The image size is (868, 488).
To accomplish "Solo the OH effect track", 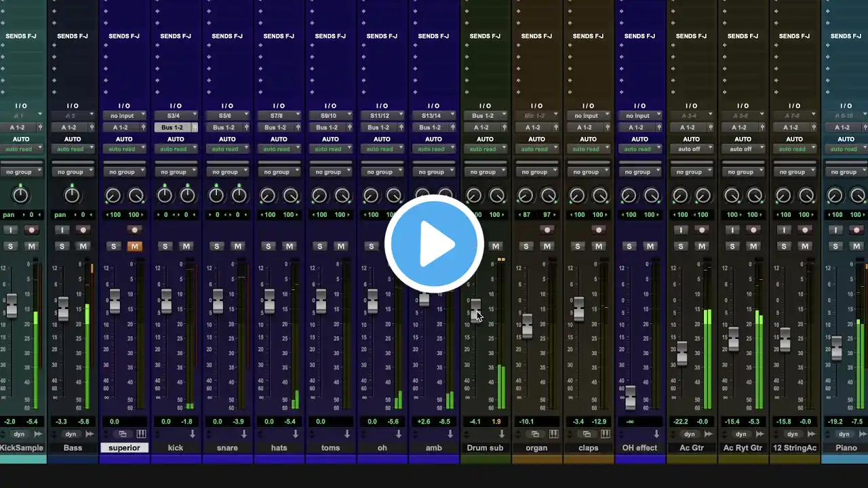I will pyautogui.click(x=629, y=246).
